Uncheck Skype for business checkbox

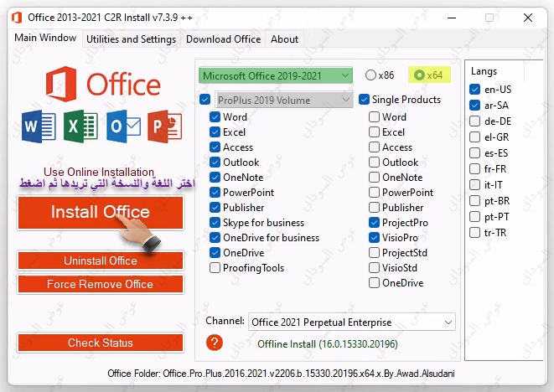215,223
